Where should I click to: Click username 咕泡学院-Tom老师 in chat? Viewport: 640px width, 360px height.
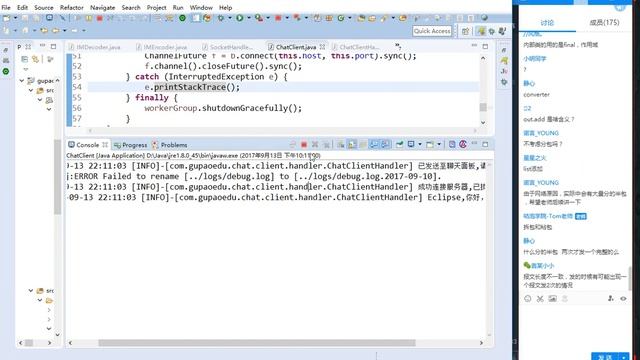click(x=548, y=216)
